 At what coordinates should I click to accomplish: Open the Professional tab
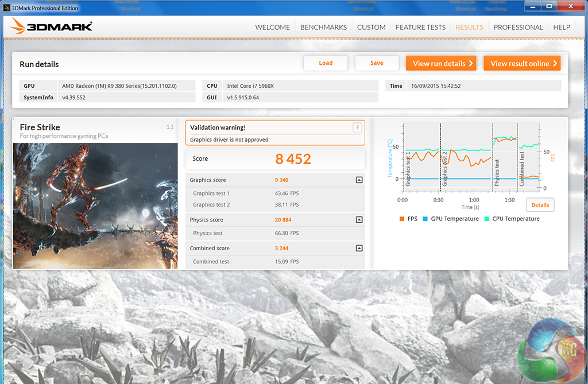point(518,27)
